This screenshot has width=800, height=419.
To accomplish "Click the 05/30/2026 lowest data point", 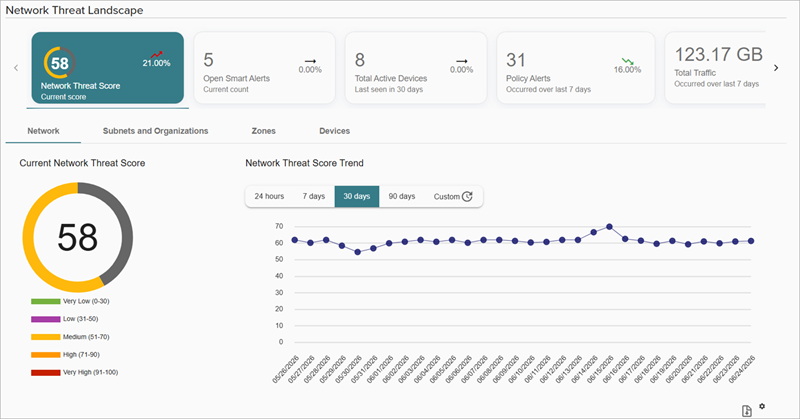I will pos(358,252).
